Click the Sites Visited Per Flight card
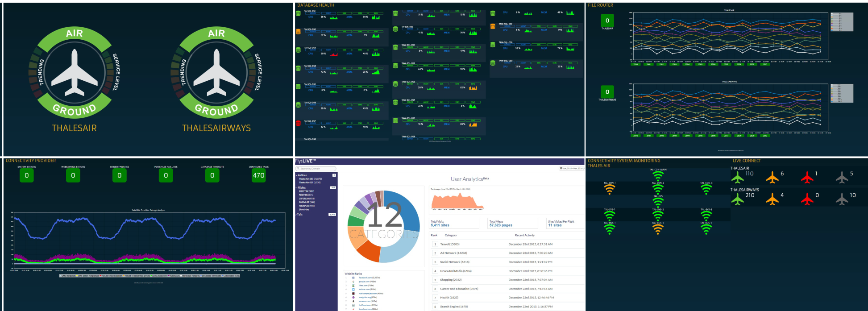Screen dimensions: 868x311 (565, 224)
